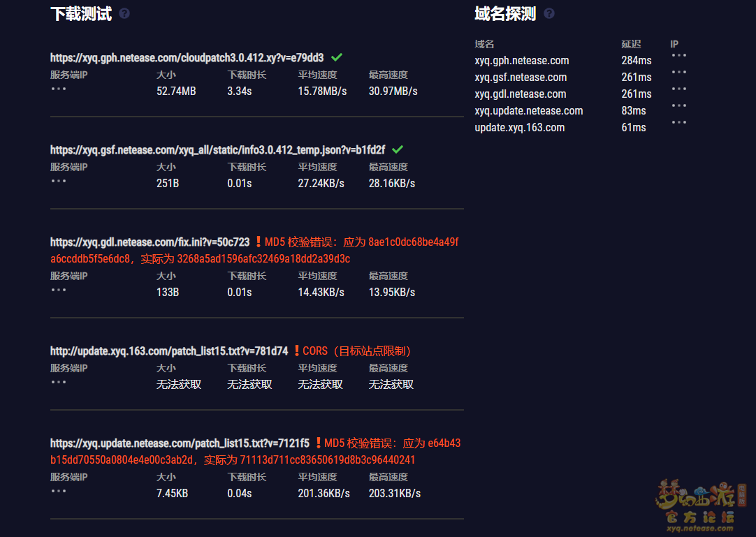Select the 52.74MB size value

[176, 91]
